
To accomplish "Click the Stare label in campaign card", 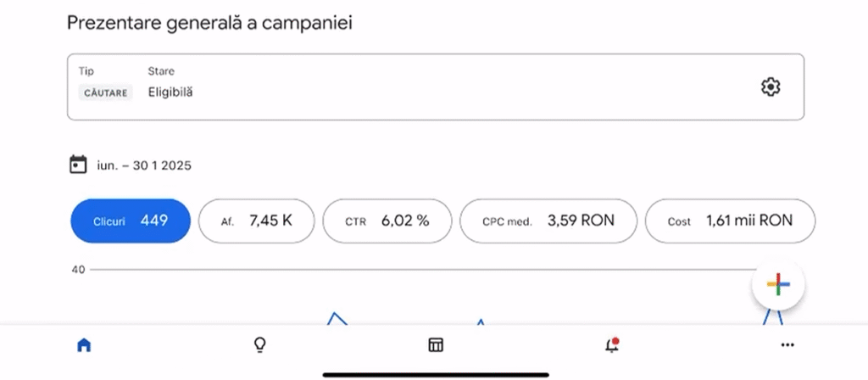I will [161, 71].
